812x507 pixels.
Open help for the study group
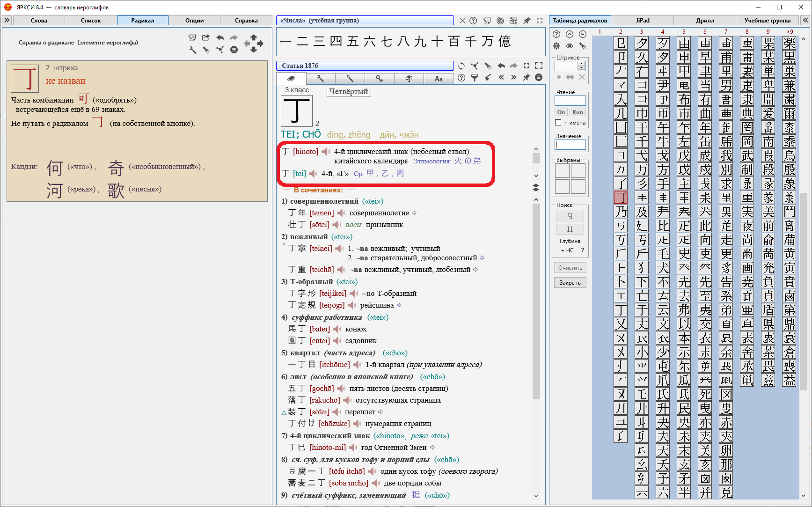pyautogui.click(x=473, y=21)
